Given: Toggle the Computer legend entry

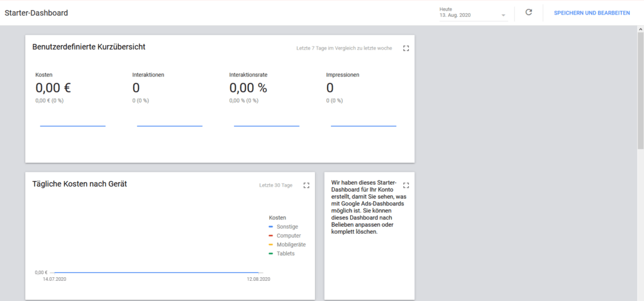Looking at the screenshot, I should [288, 236].
